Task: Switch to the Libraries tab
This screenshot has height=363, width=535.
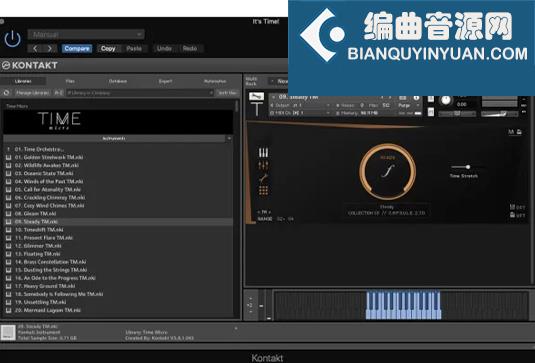Action: pyautogui.click(x=23, y=81)
